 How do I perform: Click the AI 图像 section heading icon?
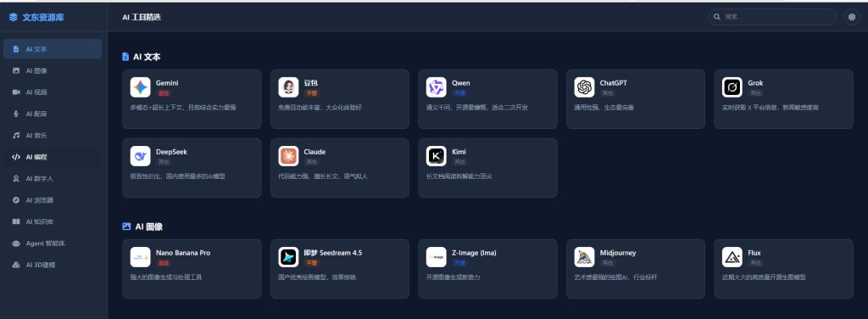tap(126, 227)
